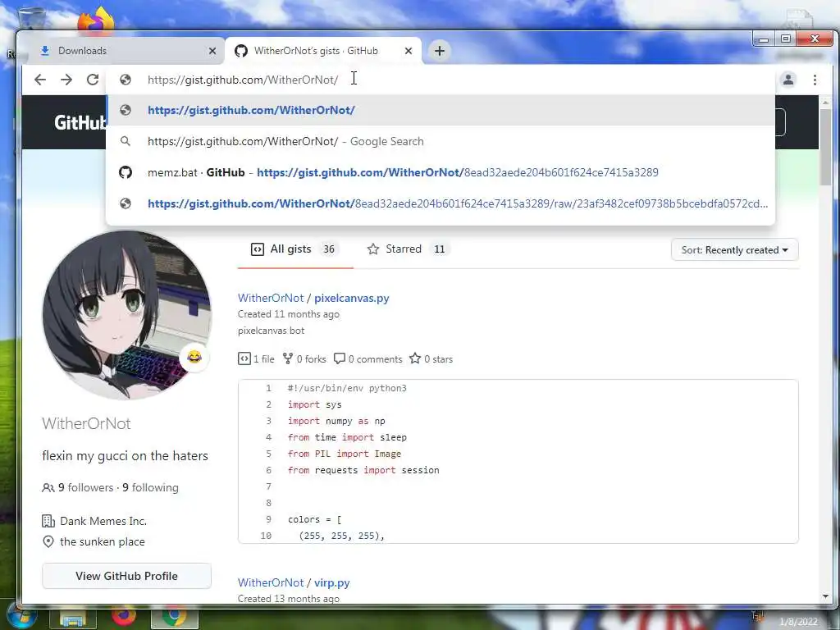
Task: Pick the Google Search suggestion row
Action: 441,141
